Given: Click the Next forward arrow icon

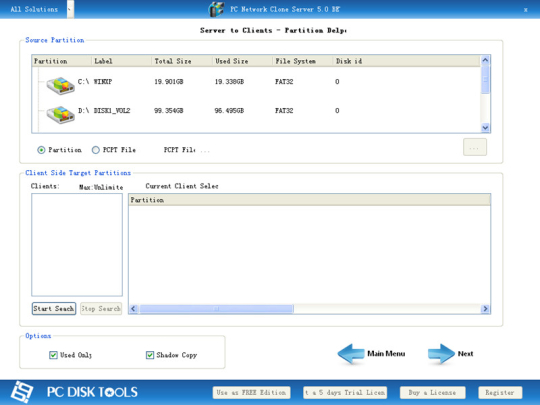Looking at the screenshot, I should coord(441,354).
